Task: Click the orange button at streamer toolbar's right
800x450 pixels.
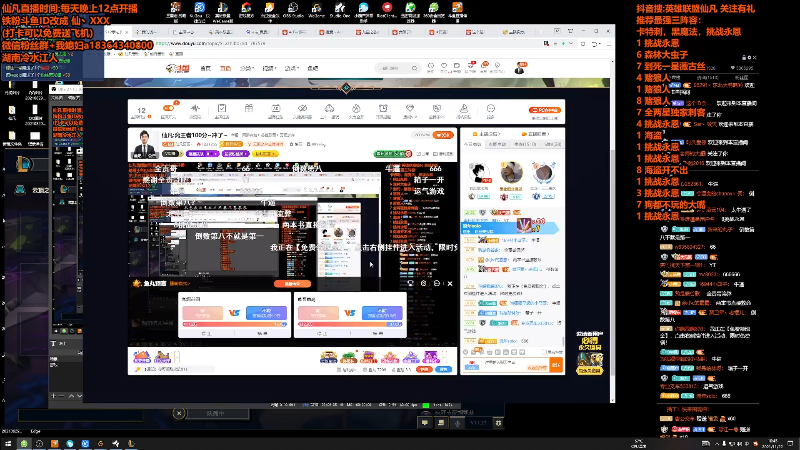Action: click(545, 110)
